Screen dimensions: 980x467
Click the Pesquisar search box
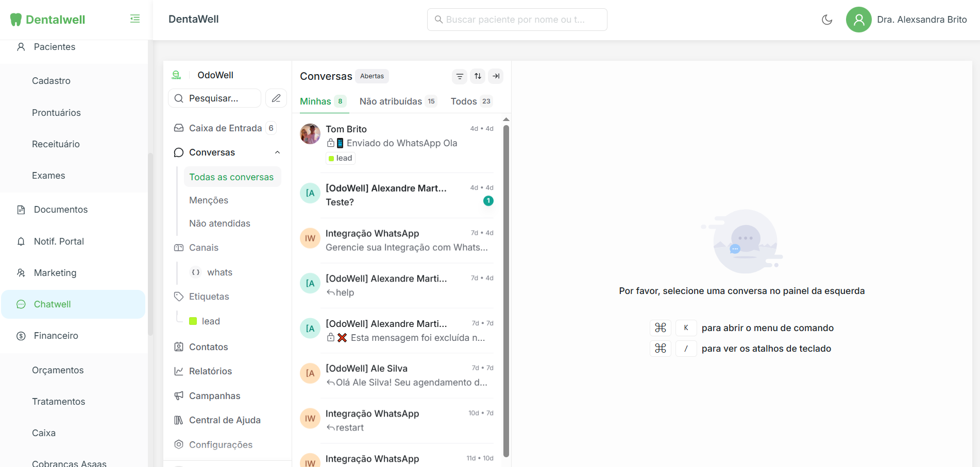(x=215, y=98)
